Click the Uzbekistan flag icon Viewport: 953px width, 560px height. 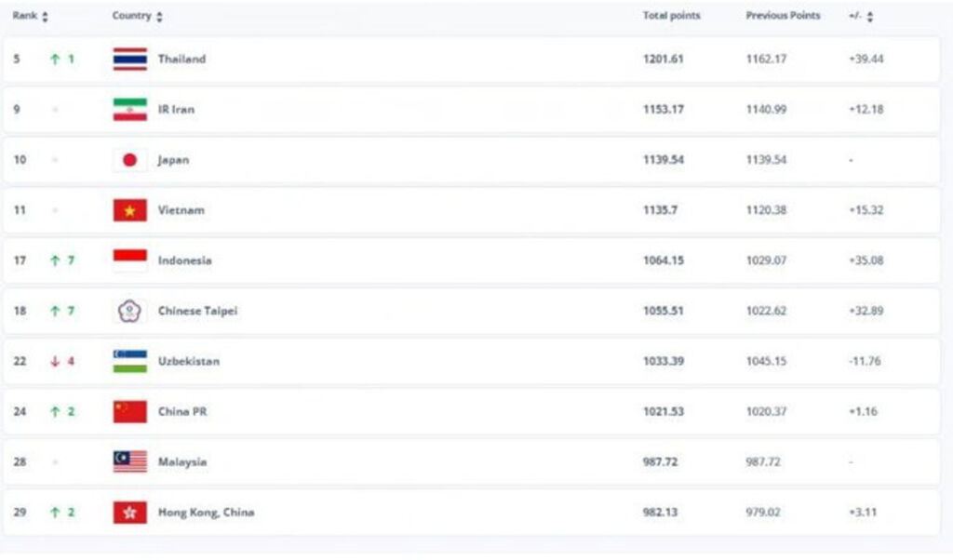tap(129, 361)
